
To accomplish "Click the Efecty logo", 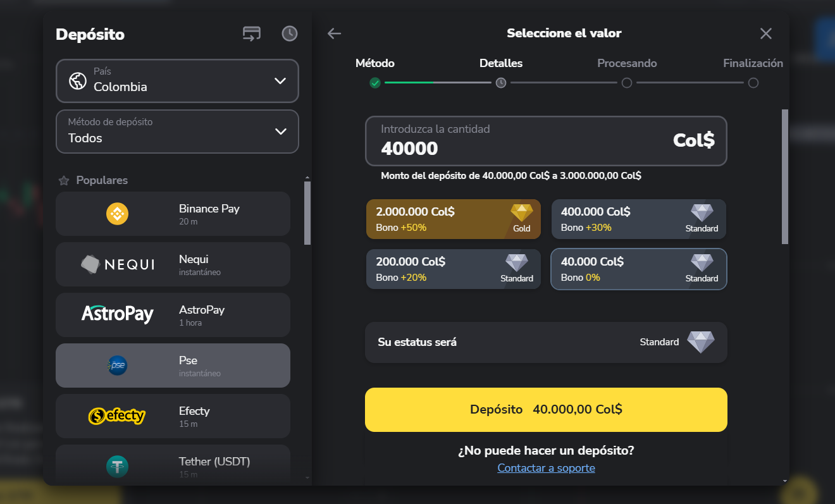I will click(x=117, y=415).
